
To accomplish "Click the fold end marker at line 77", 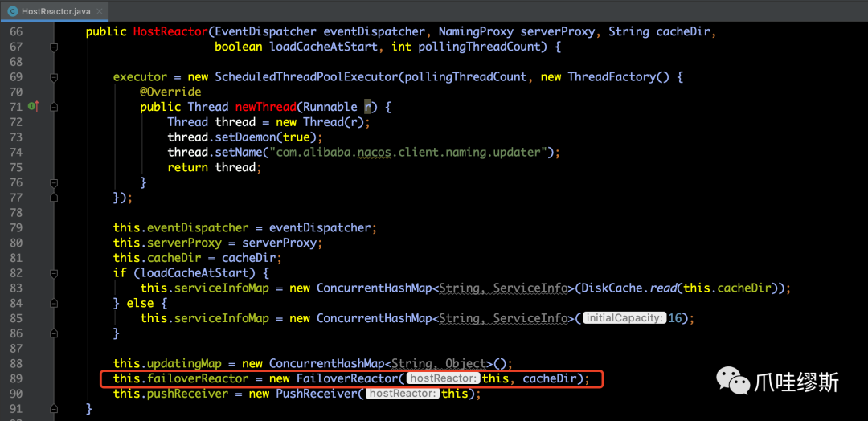I will point(54,198).
